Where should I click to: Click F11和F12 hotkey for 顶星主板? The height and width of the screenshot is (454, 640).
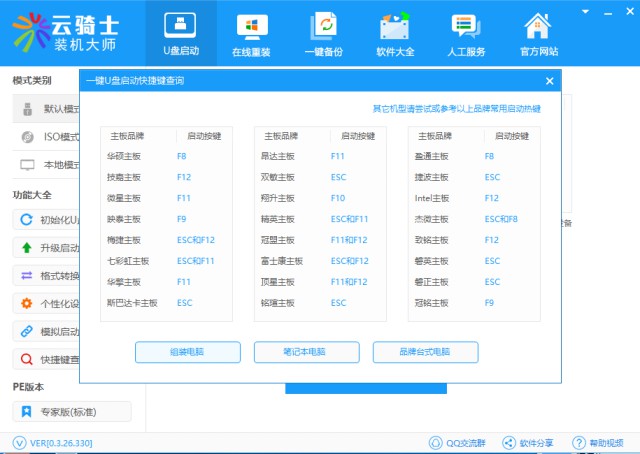349,282
